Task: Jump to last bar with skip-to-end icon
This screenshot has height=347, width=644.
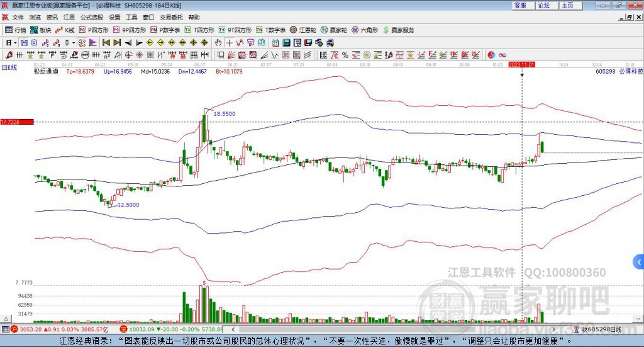Action: (117, 43)
